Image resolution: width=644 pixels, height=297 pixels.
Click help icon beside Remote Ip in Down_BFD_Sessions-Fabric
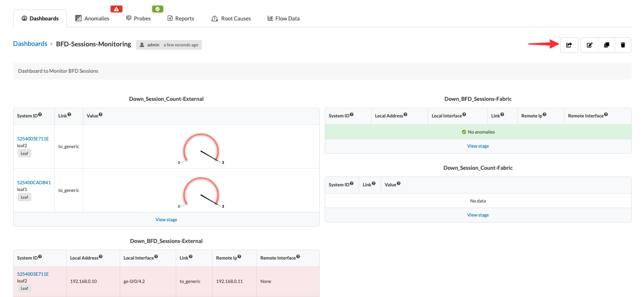(x=545, y=114)
